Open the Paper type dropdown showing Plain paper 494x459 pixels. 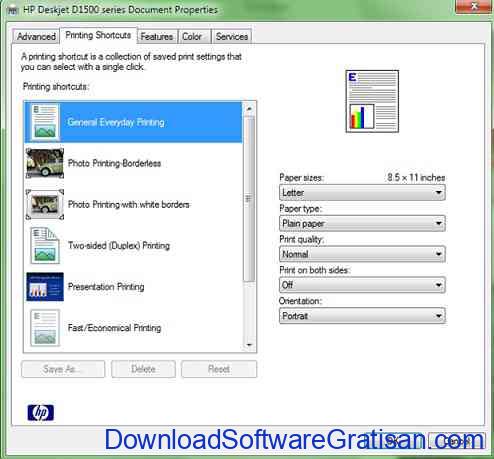(x=362, y=223)
